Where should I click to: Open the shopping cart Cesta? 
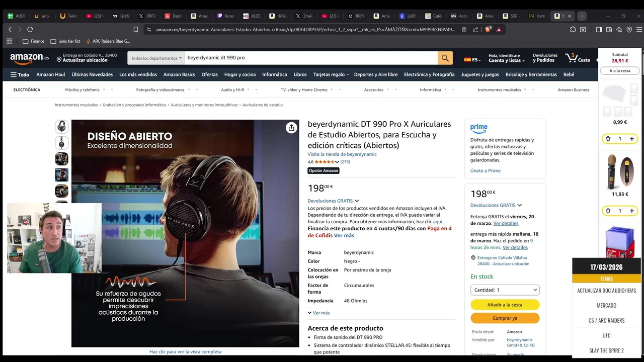point(578,58)
